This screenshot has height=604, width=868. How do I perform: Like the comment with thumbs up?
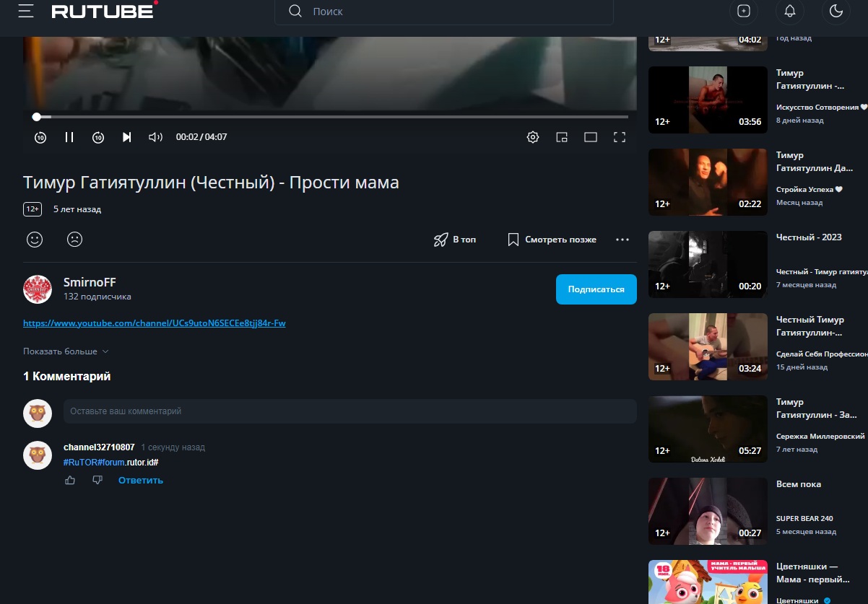pyautogui.click(x=70, y=480)
